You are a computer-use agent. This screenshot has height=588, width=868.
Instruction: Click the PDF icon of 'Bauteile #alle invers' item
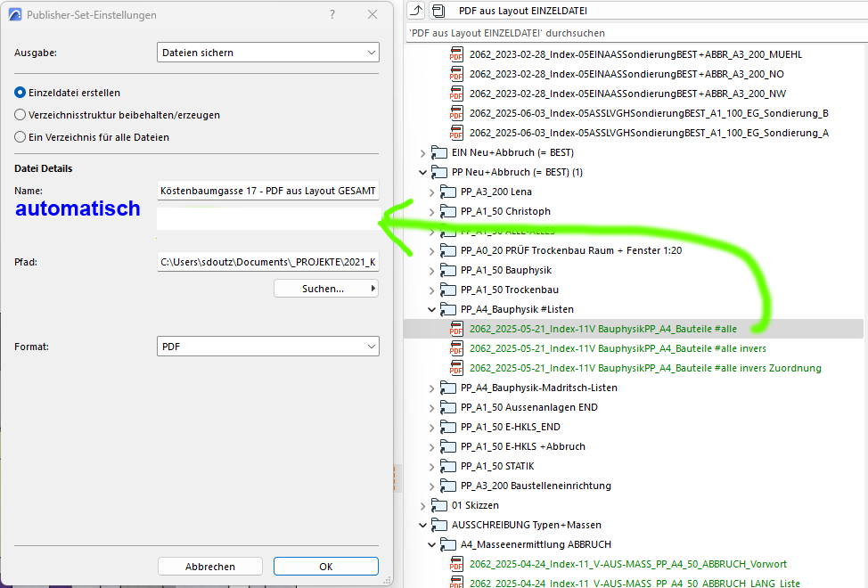coord(456,348)
